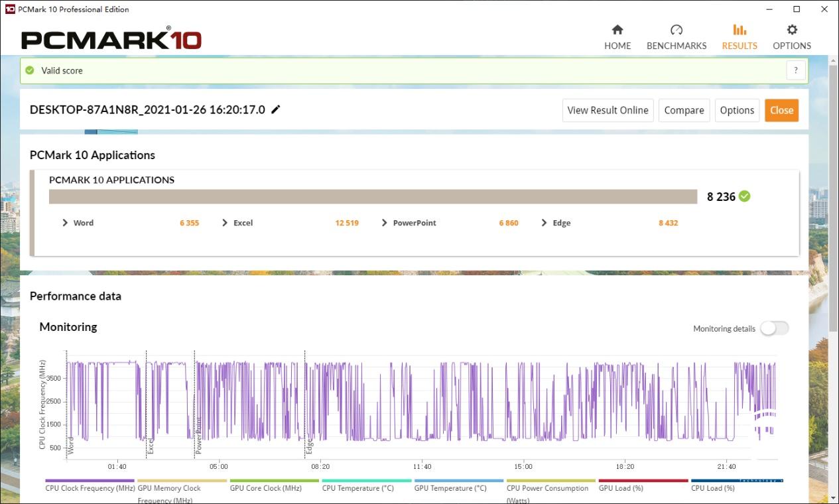Click the question mark help icon
This screenshot has width=839, height=504.
[x=795, y=70]
